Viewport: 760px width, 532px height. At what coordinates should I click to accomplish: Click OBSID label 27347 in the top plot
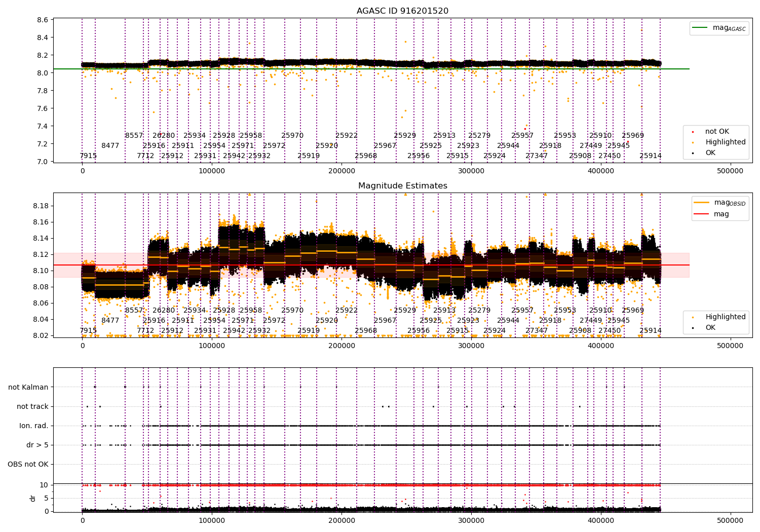point(537,156)
